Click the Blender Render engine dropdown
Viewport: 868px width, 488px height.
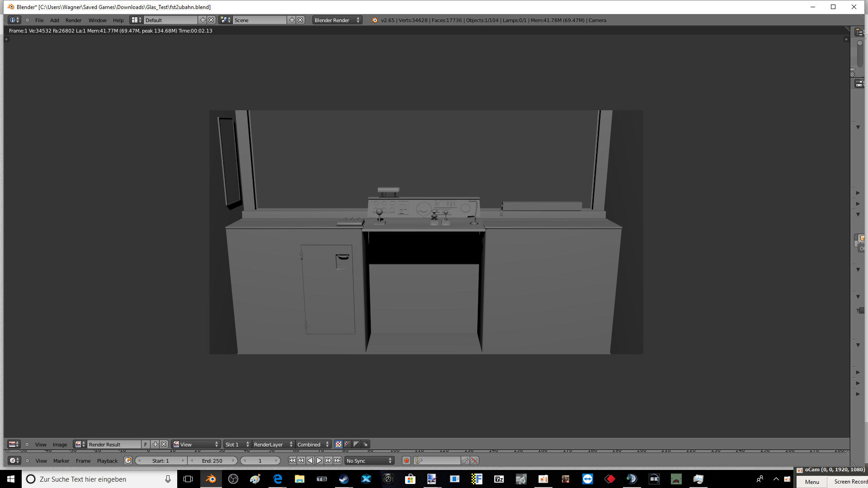(337, 20)
